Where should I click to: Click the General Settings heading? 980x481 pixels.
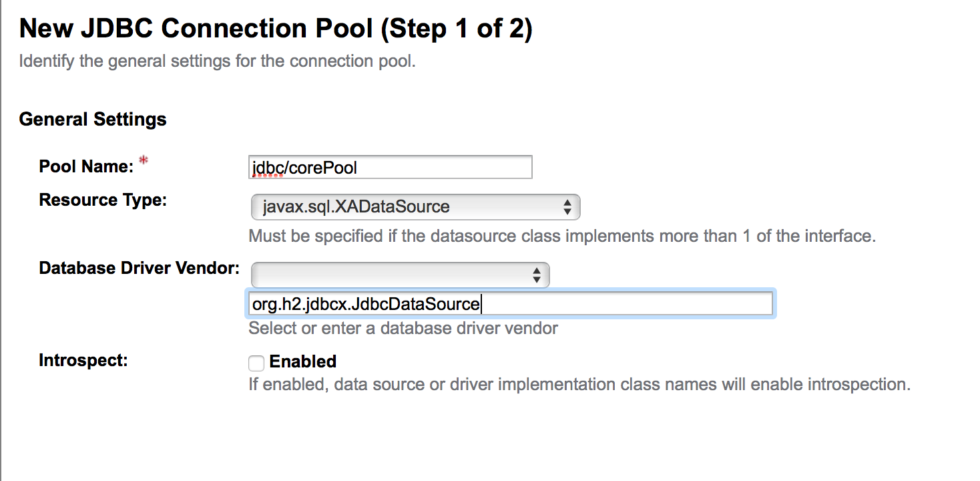pos(93,119)
